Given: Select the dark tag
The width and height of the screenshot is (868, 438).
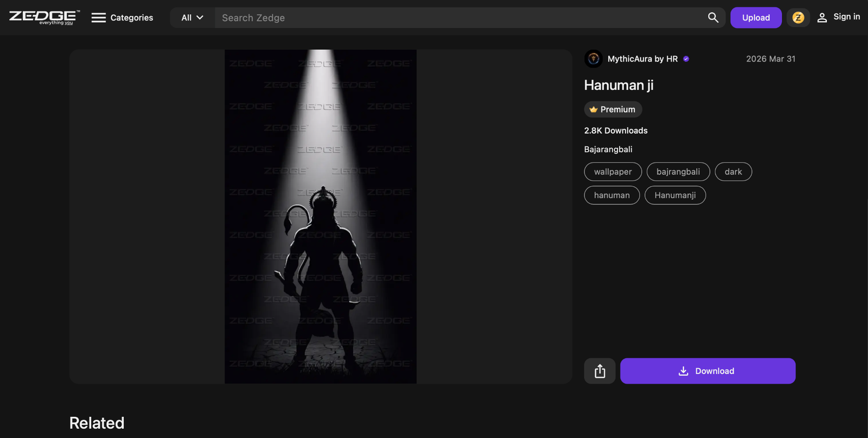Looking at the screenshot, I should 733,172.
